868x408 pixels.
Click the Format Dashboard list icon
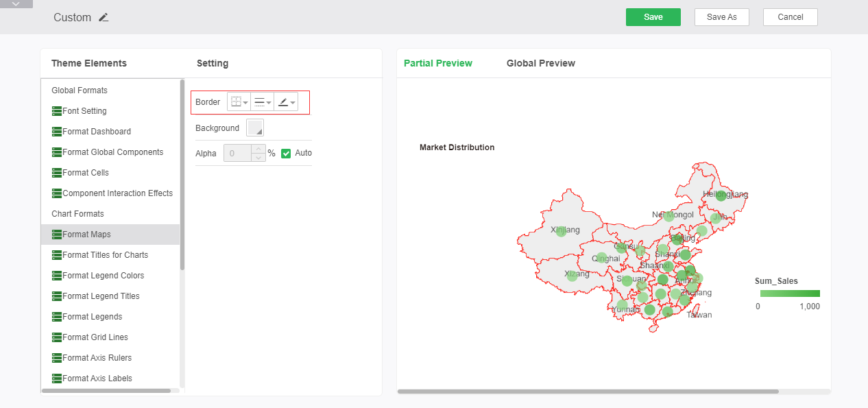(57, 132)
